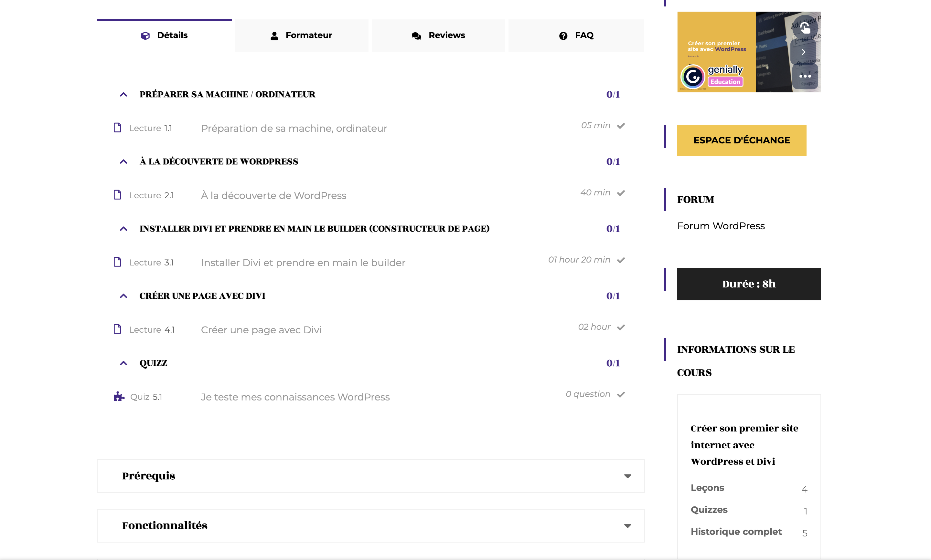Click the Genially Education logo
931x560 pixels.
pyautogui.click(x=712, y=76)
